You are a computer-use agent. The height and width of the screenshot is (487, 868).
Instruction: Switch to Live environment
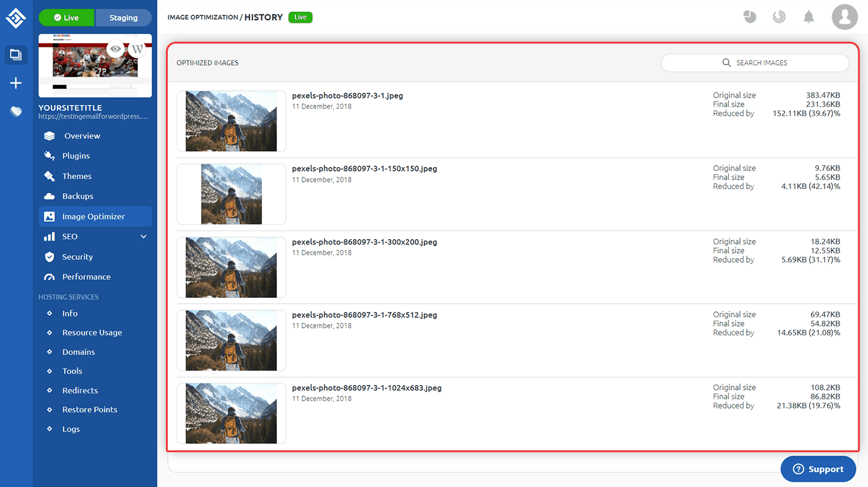pos(67,18)
